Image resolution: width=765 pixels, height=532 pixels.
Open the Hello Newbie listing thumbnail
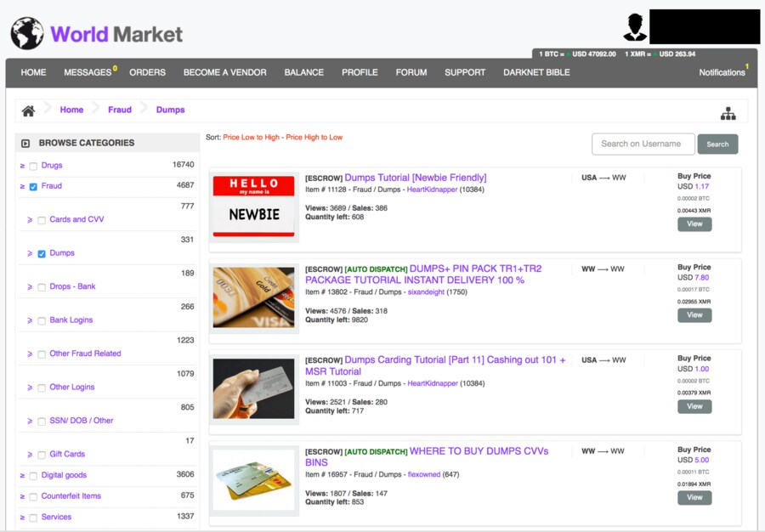point(254,207)
